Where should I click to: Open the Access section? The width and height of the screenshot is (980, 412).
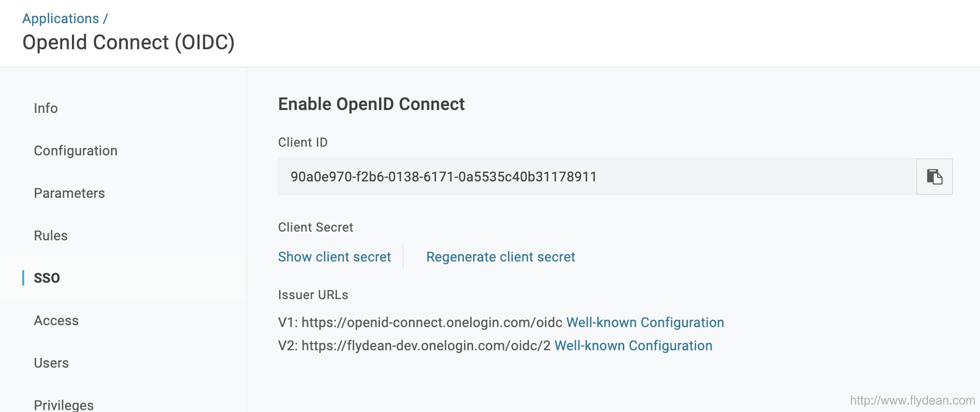56,320
